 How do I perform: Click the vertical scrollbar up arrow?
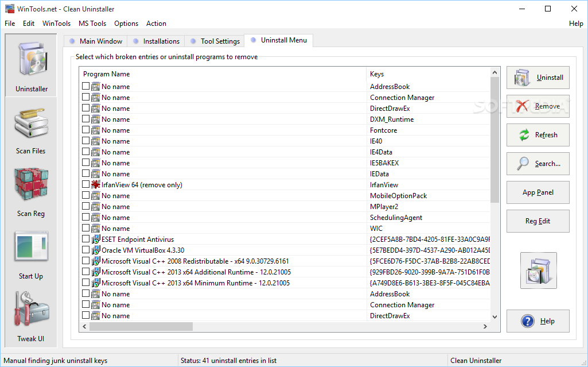pyautogui.click(x=494, y=72)
